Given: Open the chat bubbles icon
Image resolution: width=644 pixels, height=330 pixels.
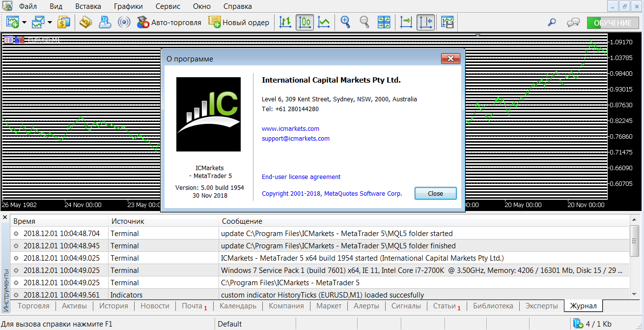Looking at the screenshot, I should pos(573,23).
